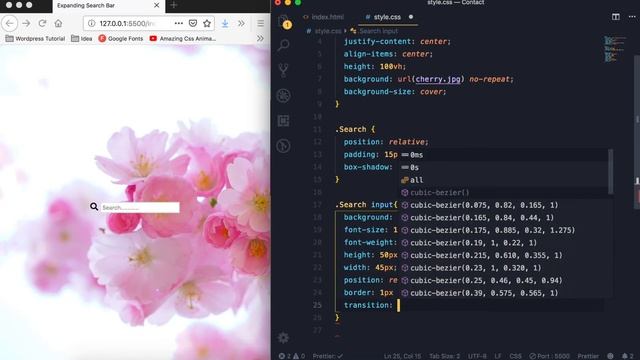Click the first Prettier status bar item
Screen dimensions: 640x360
328,356
